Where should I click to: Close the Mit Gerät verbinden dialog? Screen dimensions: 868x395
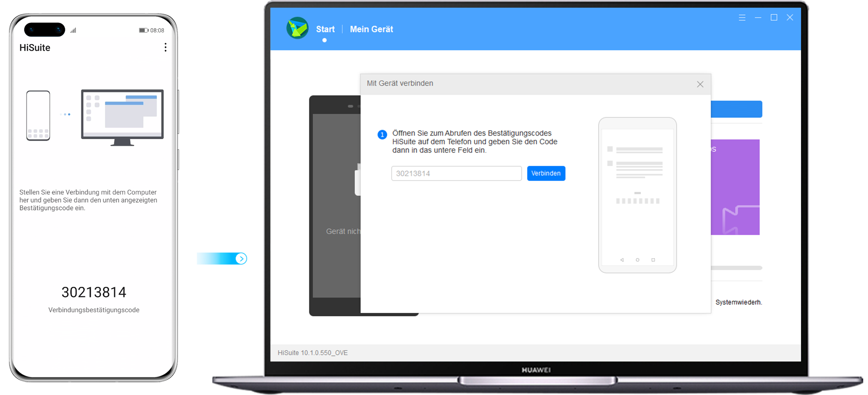tap(700, 84)
